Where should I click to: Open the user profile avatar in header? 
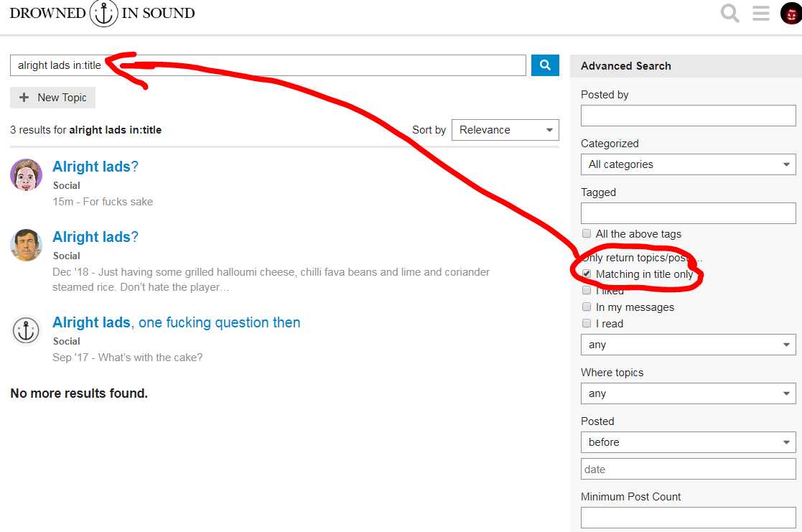[x=791, y=14]
